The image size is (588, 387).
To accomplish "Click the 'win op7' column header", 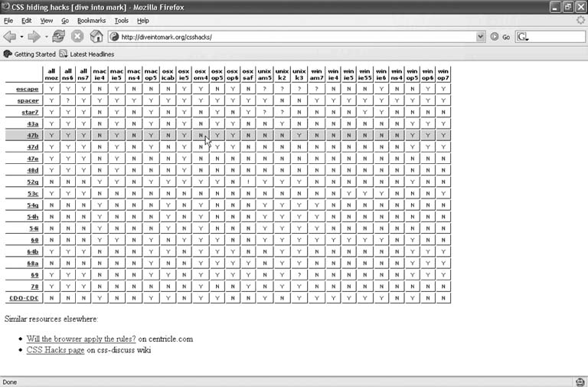I will (x=443, y=74).
